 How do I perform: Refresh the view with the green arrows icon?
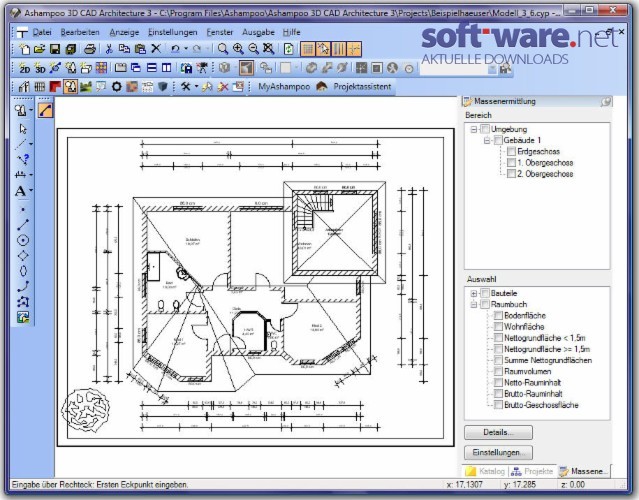point(289,49)
